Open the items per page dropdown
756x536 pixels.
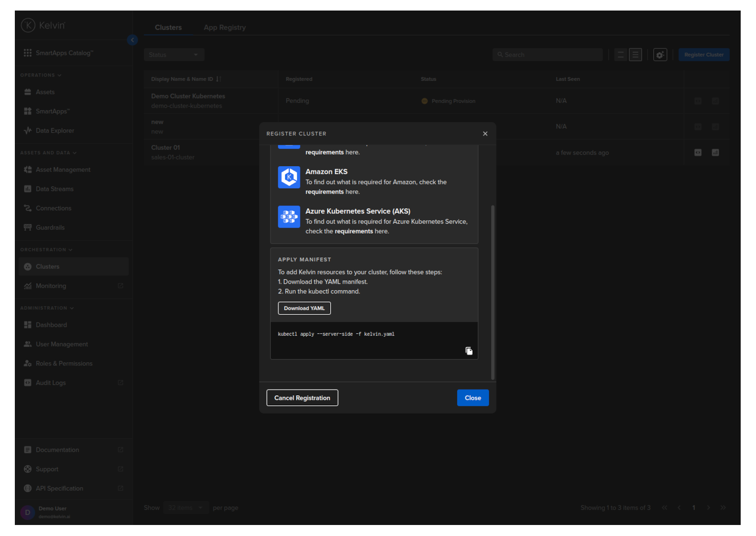pos(185,508)
